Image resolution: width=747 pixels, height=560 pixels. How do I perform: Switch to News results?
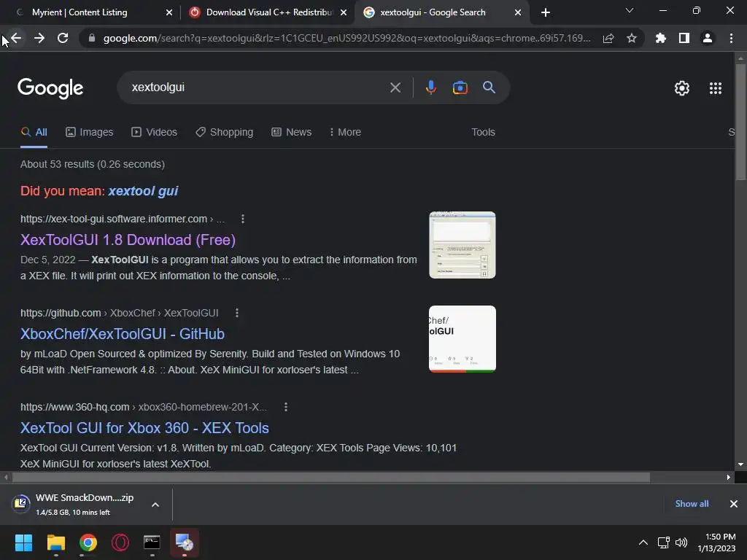pos(292,133)
